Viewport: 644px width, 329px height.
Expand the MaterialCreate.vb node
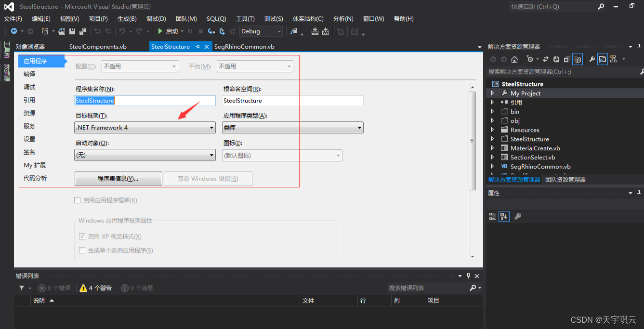coord(492,148)
